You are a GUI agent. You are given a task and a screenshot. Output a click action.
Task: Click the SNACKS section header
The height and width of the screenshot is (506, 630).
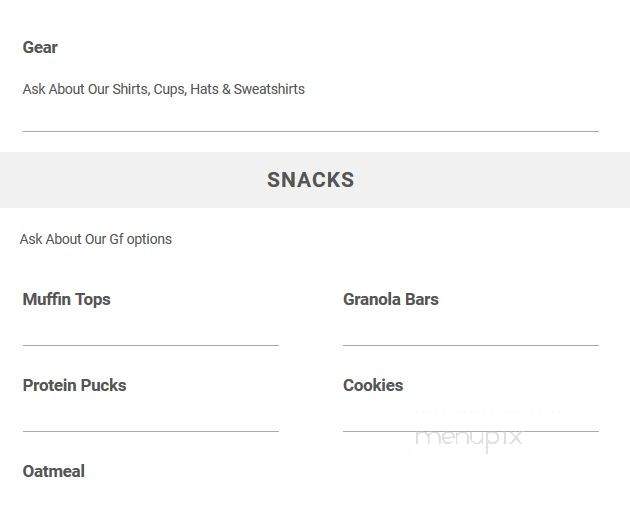pos(311,180)
